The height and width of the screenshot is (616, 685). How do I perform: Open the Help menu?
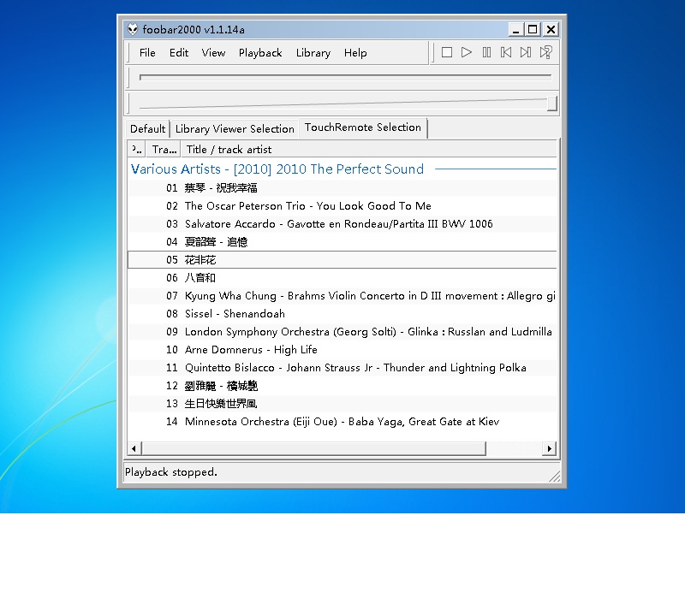coord(355,53)
